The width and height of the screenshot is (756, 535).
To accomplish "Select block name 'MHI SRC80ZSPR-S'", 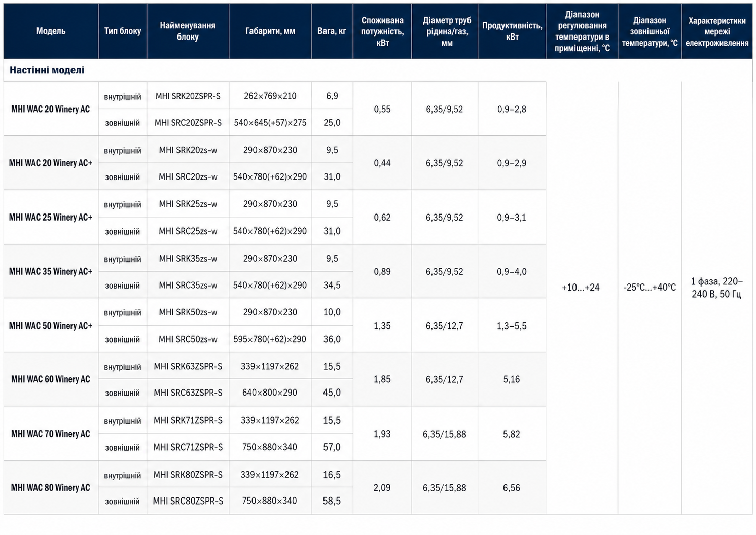I will pos(188,501).
